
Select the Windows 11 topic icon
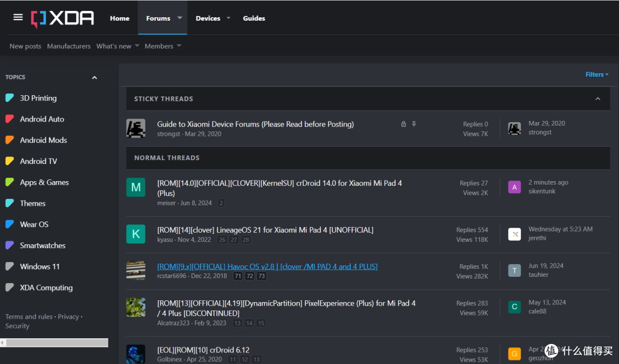[10, 267]
